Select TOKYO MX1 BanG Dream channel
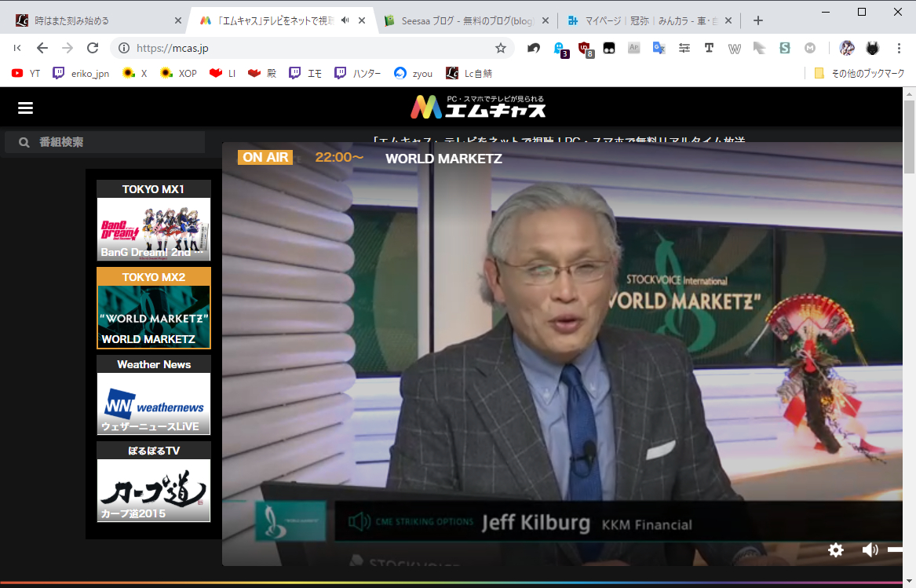The height and width of the screenshot is (588, 916). click(x=154, y=221)
